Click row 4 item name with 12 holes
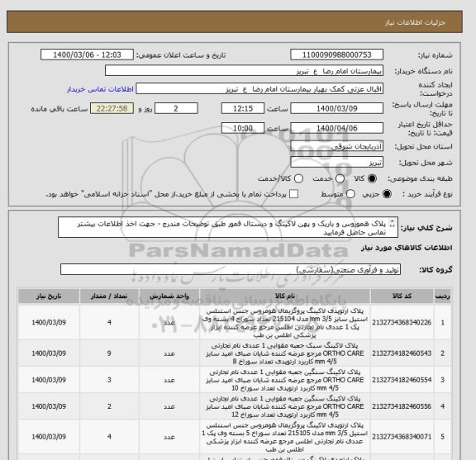 [x=285, y=406]
